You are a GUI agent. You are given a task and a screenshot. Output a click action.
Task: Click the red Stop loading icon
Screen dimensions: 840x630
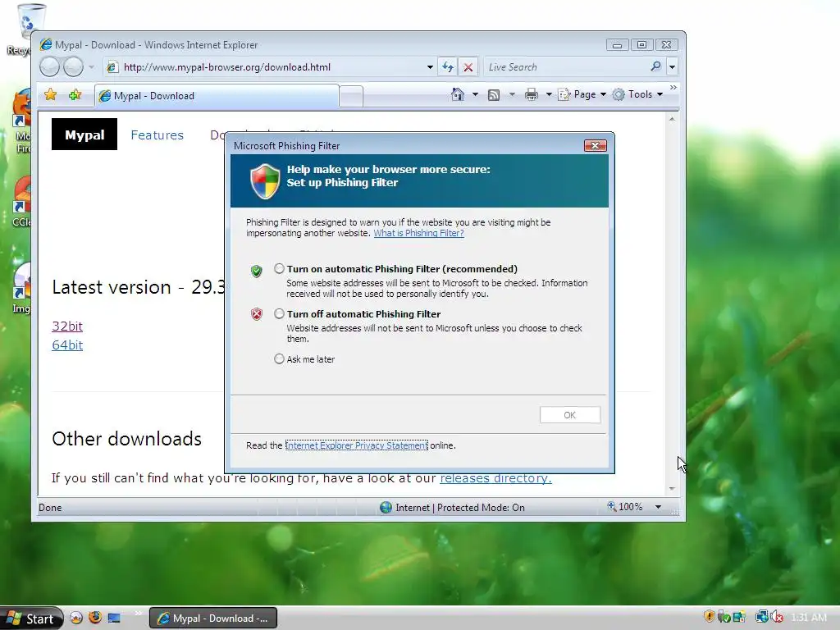tap(468, 67)
